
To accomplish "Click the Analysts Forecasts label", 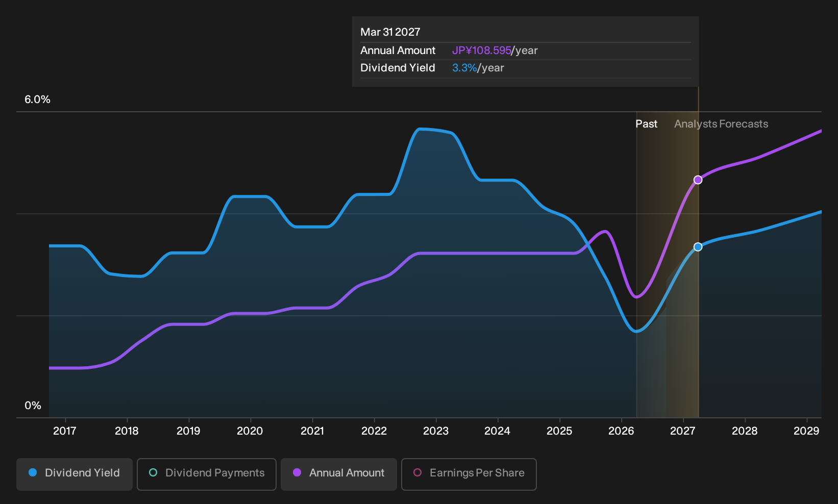I will [x=721, y=124].
